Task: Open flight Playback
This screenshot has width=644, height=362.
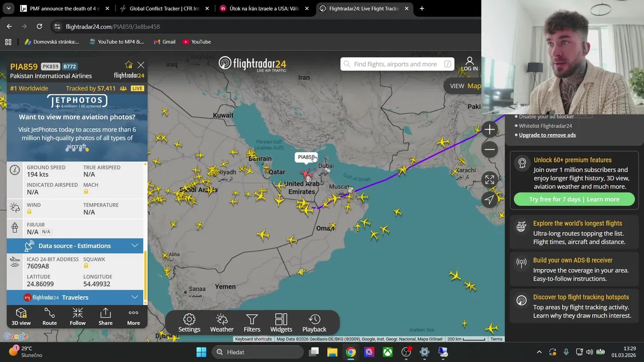Action: coord(314,323)
